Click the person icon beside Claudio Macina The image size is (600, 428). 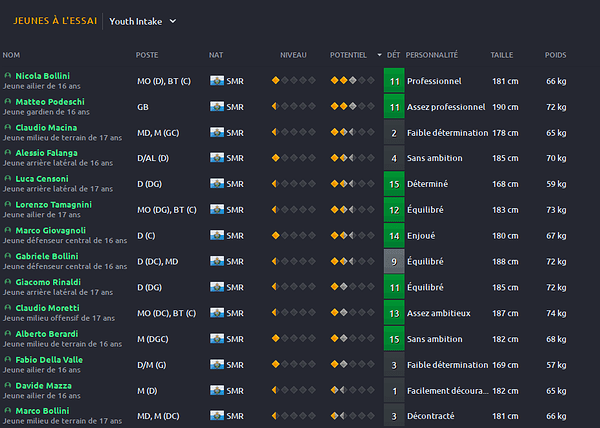point(7,127)
